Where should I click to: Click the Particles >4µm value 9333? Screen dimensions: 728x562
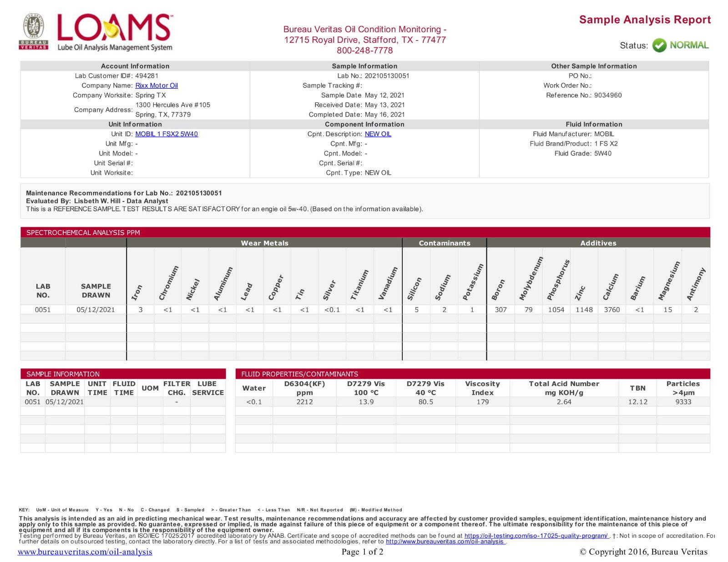683,402
